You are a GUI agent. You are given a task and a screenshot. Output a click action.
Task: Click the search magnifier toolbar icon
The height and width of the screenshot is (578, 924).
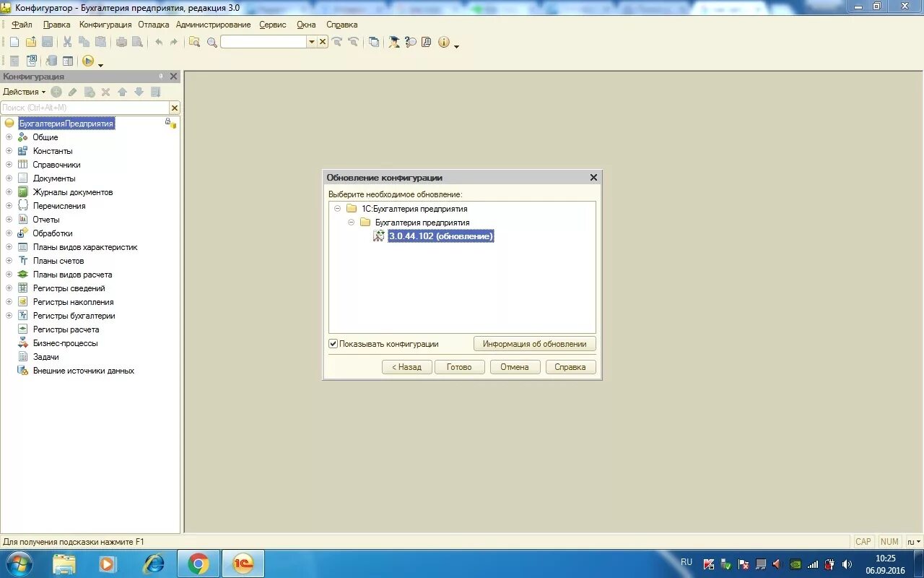(x=212, y=42)
